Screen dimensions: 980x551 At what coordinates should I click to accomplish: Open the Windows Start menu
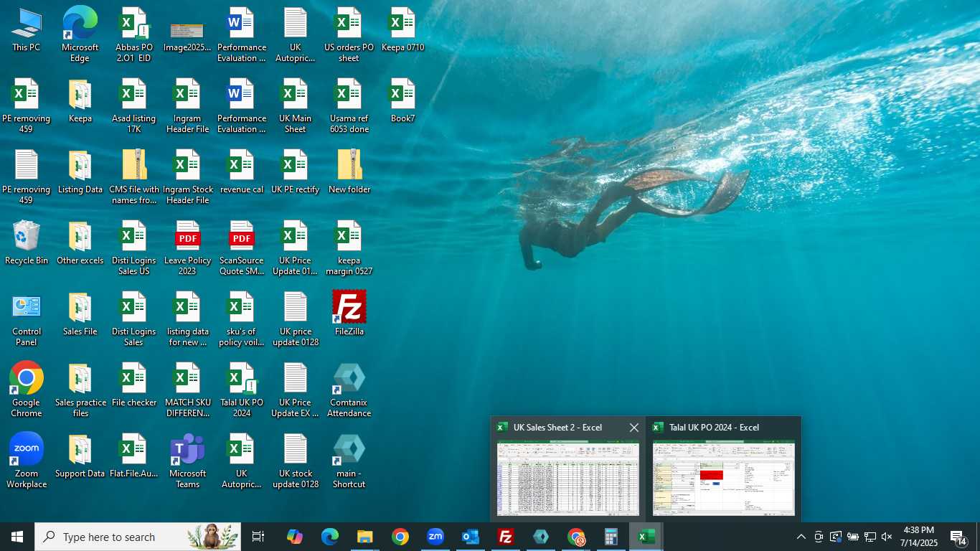17,537
